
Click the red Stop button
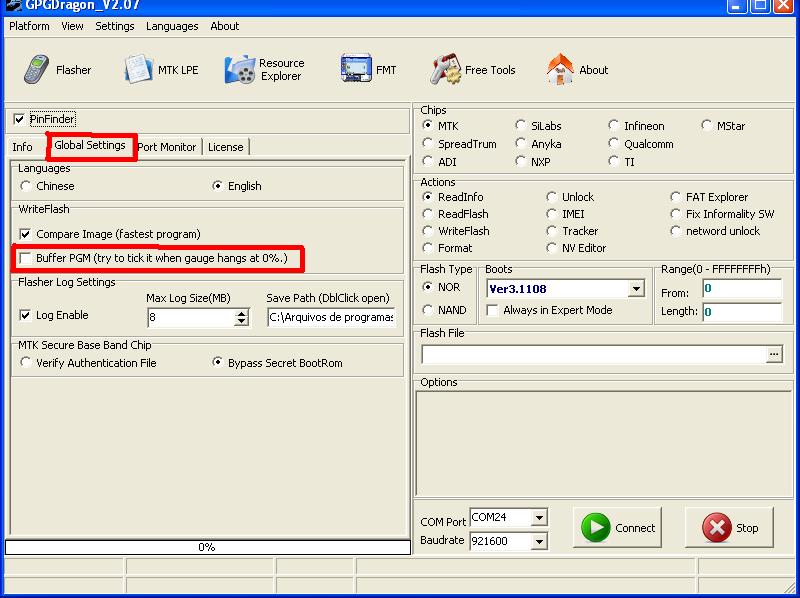click(x=729, y=528)
